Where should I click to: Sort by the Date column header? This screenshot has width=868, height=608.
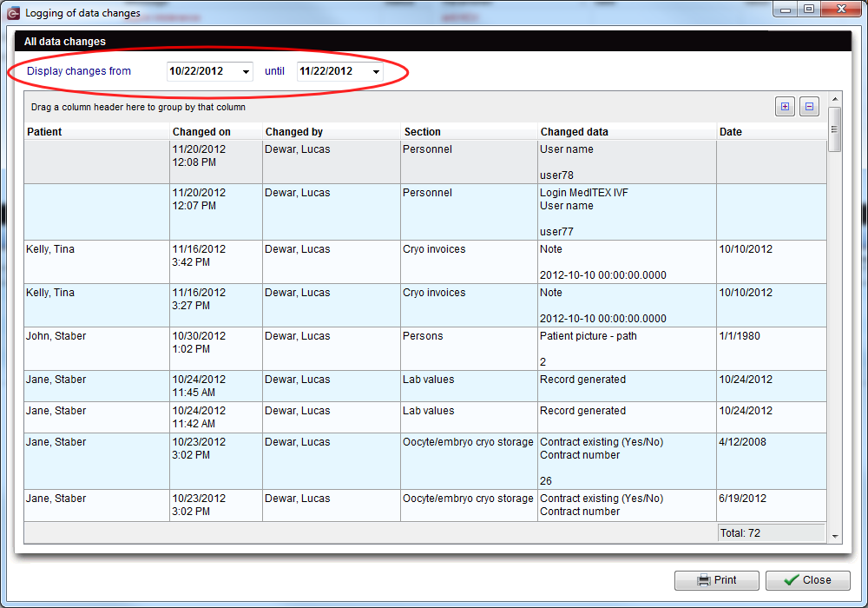(x=772, y=132)
